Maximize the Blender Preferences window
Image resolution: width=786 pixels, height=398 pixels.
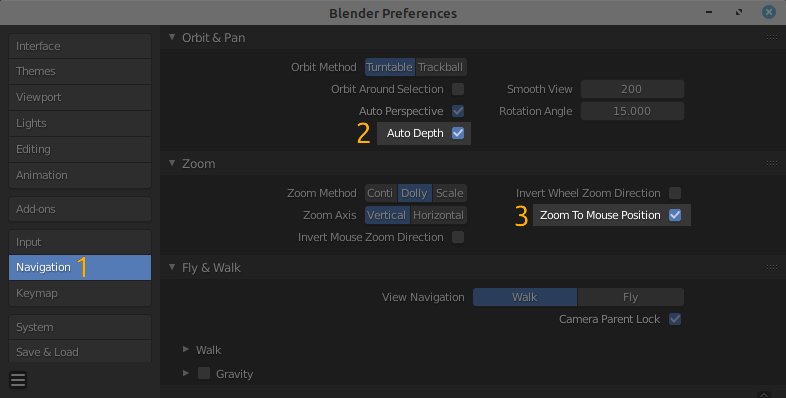pyautogui.click(x=739, y=12)
